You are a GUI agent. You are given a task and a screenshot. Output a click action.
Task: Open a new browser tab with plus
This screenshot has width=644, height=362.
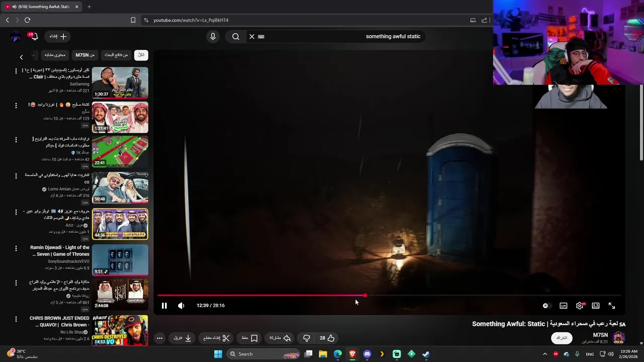(89, 7)
